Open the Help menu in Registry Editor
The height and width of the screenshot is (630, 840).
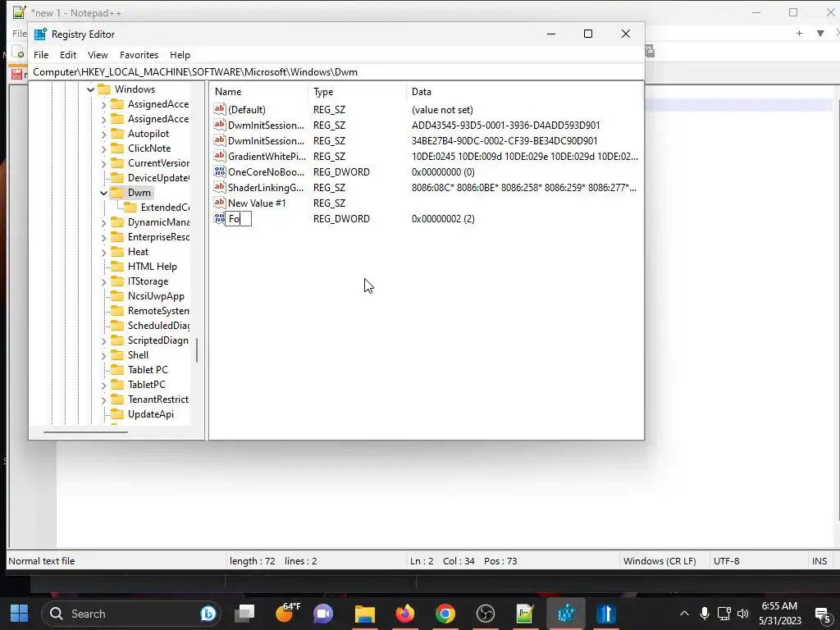[x=180, y=55]
